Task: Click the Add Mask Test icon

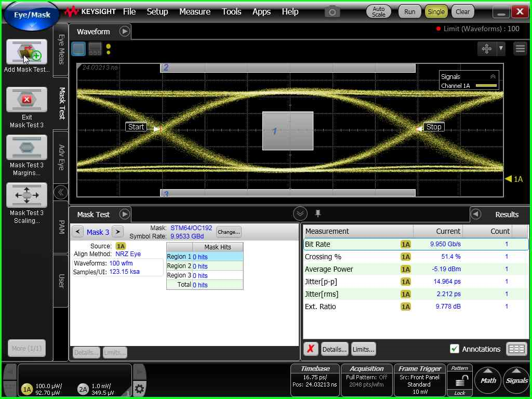Action: pyautogui.click(x=26, y=52)
